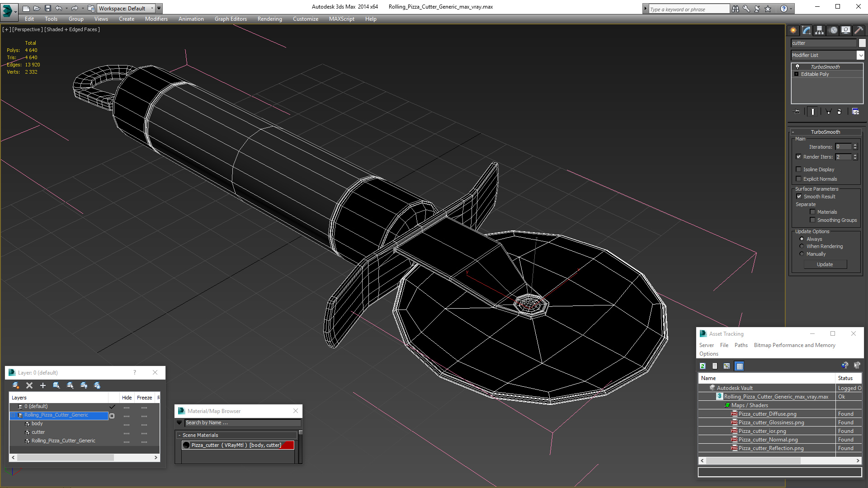
Task: Refresh the Asset Tracking list
Action: 703,366
